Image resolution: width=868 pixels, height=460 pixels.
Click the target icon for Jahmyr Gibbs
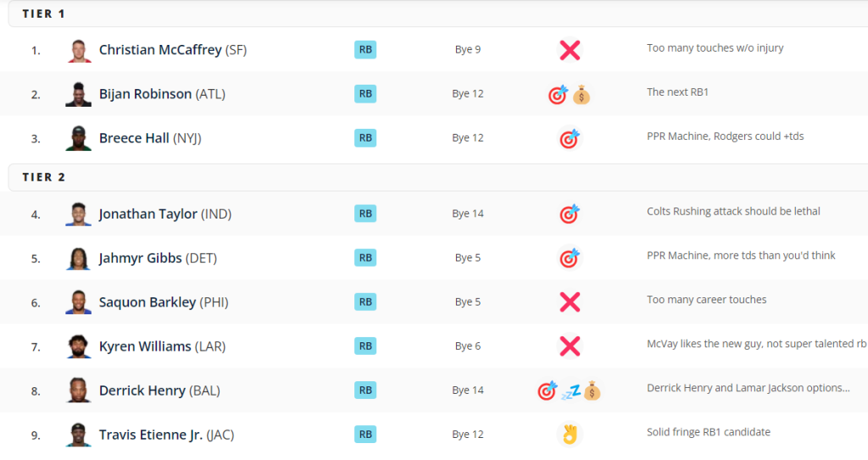coord(570,258)
